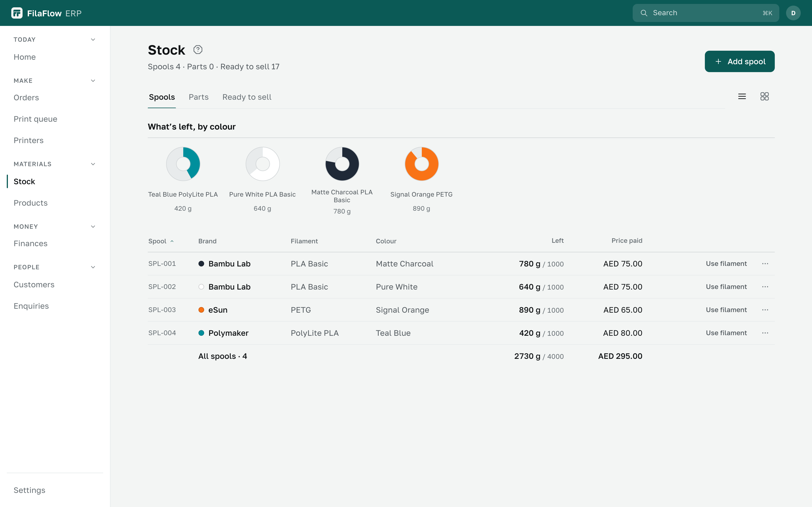
Task: Open more options for SPL-002 row
Action: coord(765,287)
